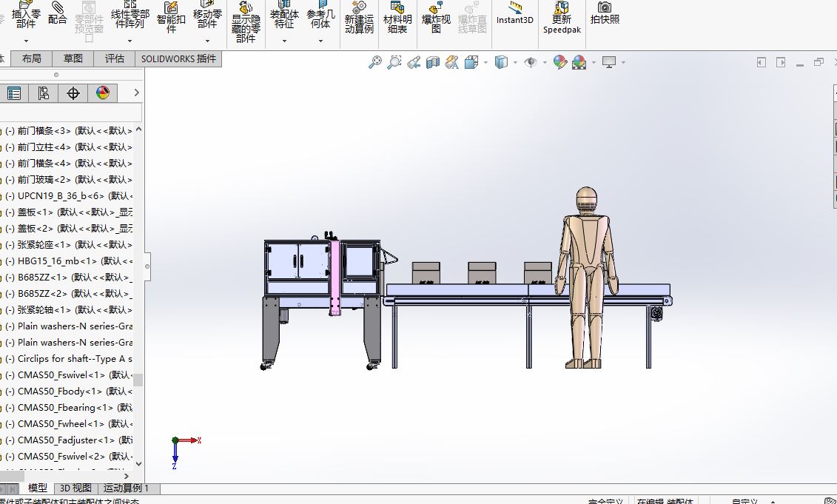This screenshot has width=837, height=504.
Task: Open the DisplayManager color ball tab
Action: [102, 93]
